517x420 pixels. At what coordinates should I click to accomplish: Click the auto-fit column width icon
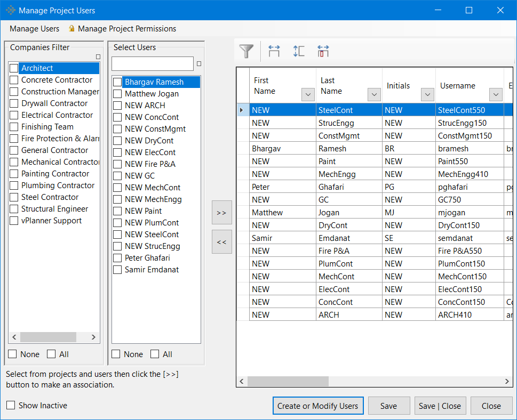coord(274,51)
